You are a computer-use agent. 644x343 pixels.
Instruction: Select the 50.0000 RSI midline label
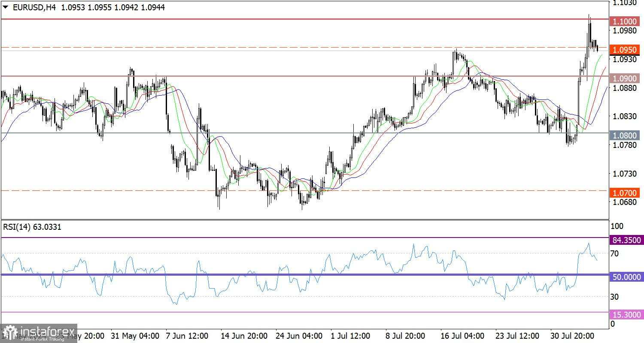626,277
